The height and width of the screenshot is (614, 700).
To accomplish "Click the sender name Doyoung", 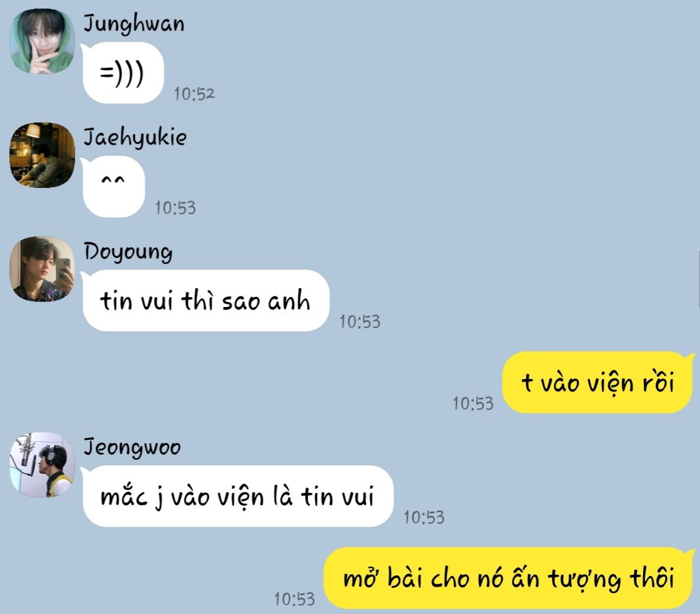I will click(128, 252).
